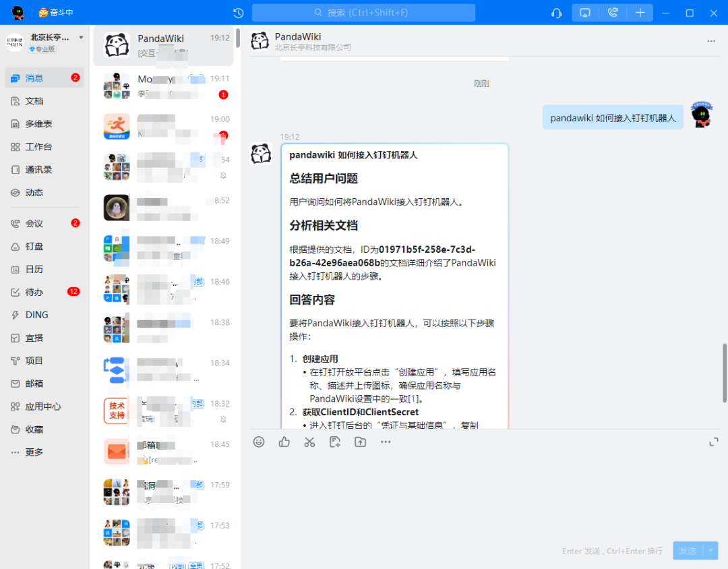Click the conversation list scrollbar
728x569 pixels.
click(238, 38)
